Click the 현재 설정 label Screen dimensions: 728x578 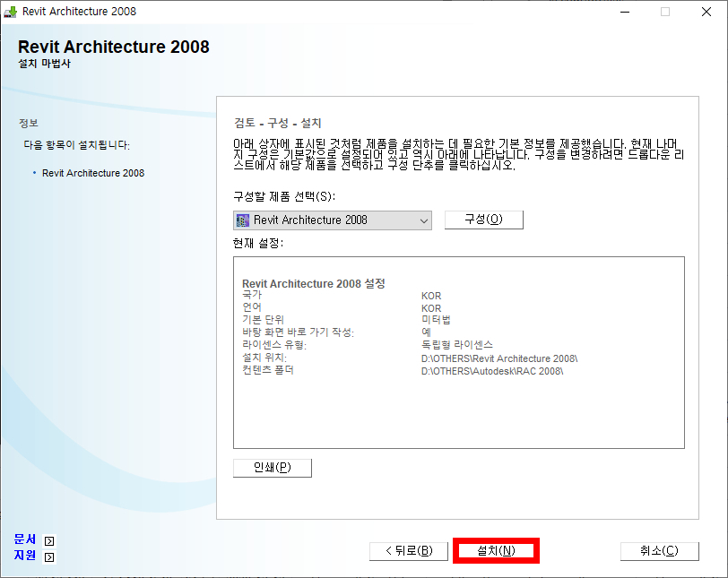258,243
